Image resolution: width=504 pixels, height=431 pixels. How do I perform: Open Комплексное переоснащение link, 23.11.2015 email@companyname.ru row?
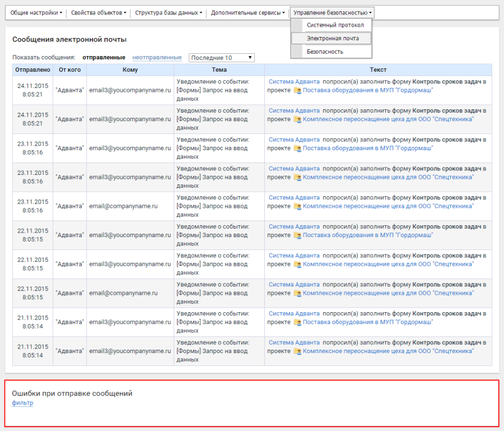coord(388,206)
